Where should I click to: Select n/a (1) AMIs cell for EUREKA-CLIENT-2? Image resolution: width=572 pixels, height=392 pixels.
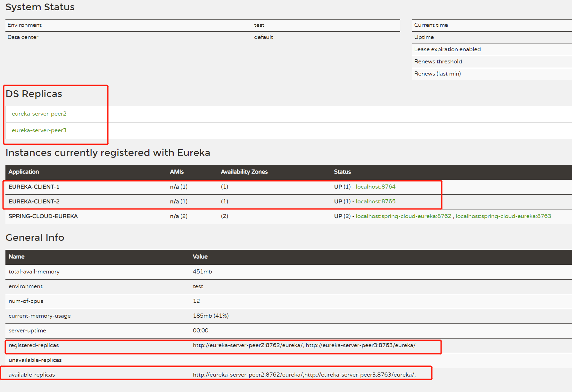(179, 201)
